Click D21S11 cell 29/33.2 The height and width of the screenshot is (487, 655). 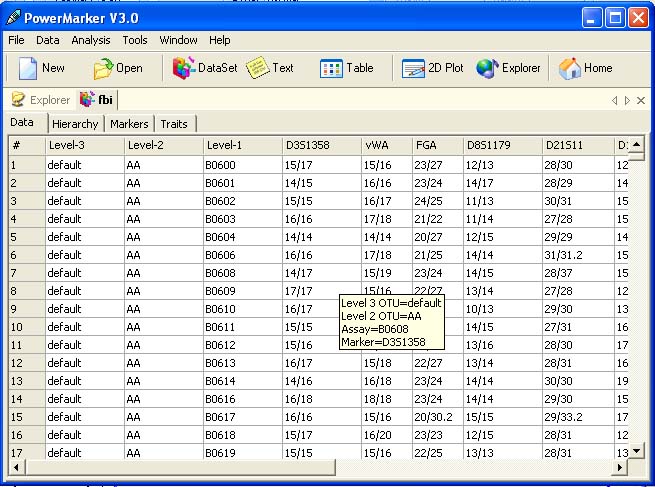pyautogui.click(x=579, y=417)
